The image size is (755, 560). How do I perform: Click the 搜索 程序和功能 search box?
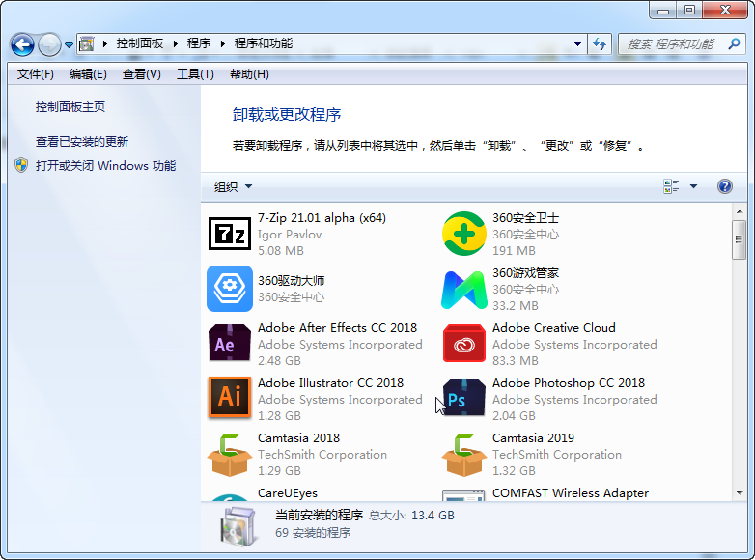tap(671, 44)
